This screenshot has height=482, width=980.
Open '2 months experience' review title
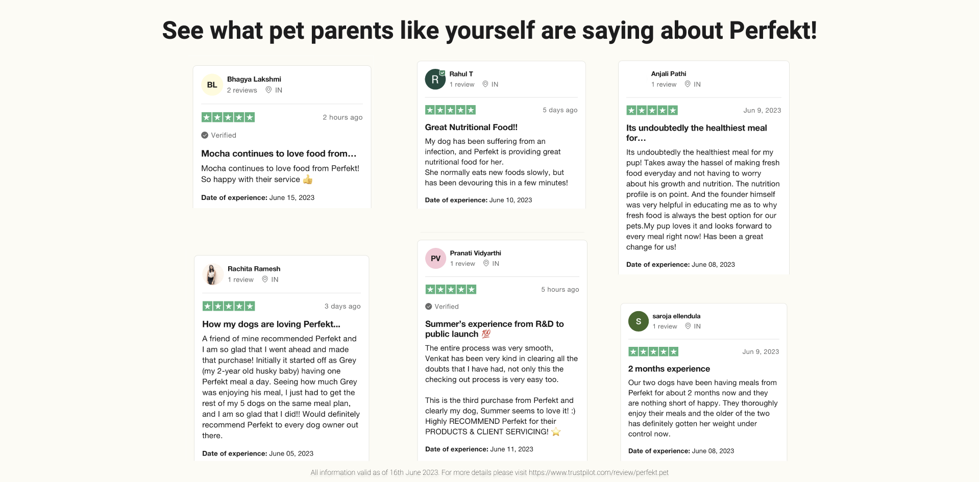tap(669, 369)
